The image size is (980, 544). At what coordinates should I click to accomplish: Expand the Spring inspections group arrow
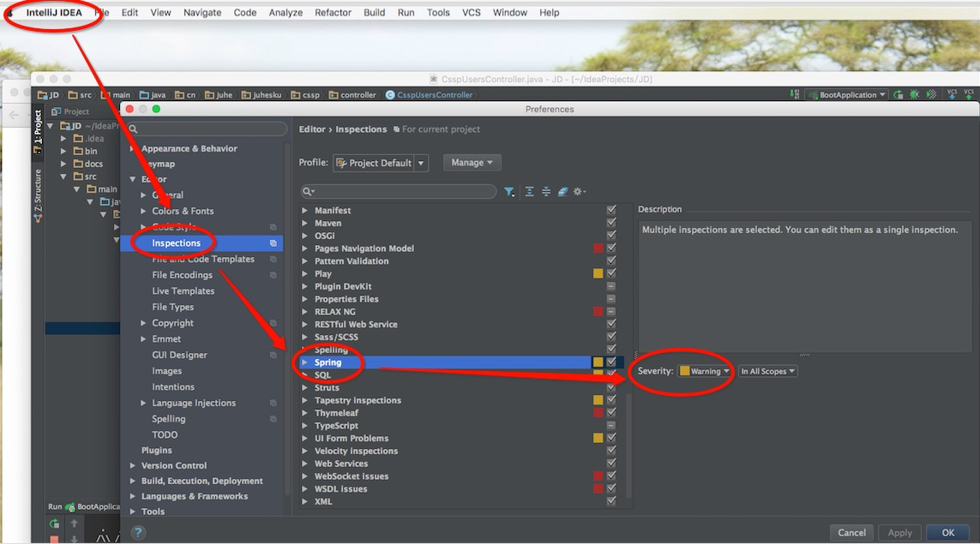[x=304, y=362]
